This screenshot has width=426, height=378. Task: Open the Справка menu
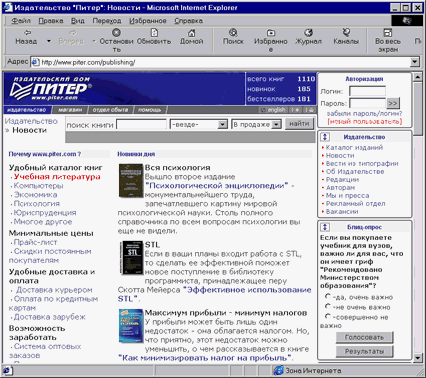(189, 21)
